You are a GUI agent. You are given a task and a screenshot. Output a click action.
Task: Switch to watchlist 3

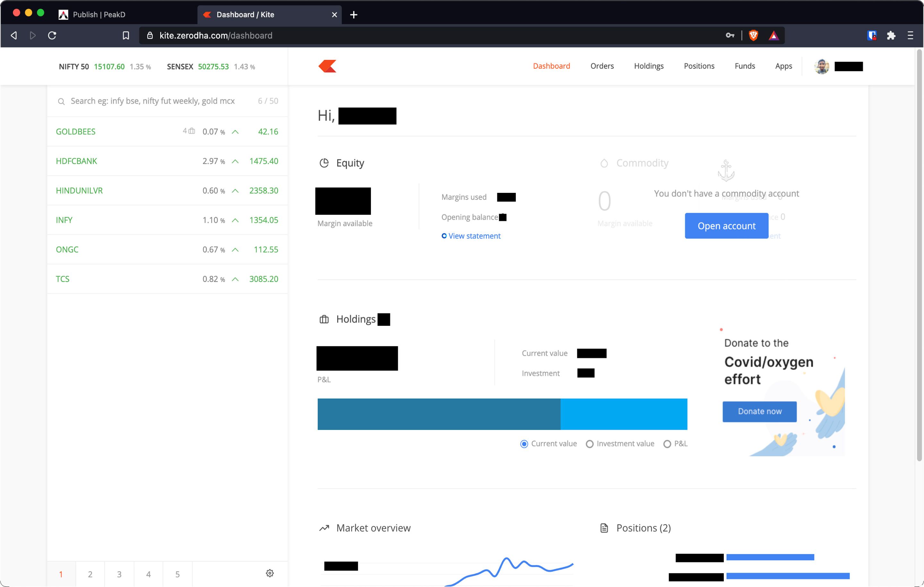coord(119,574)
